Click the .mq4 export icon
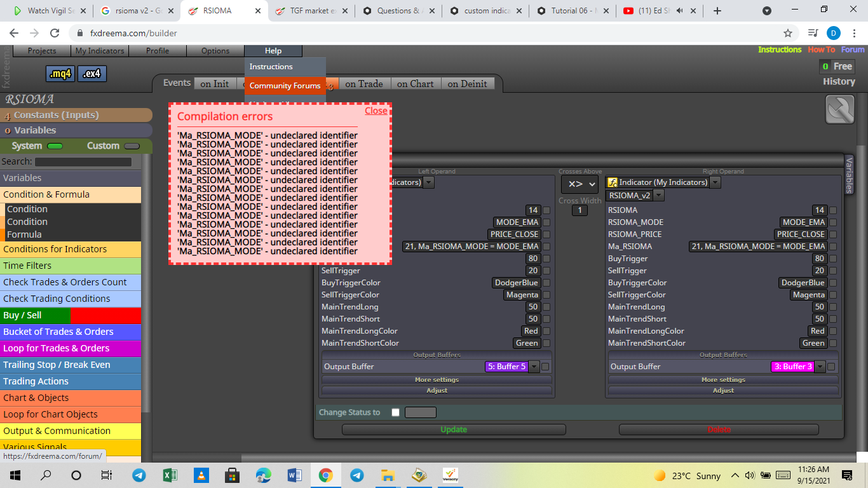 coord(60,74)
